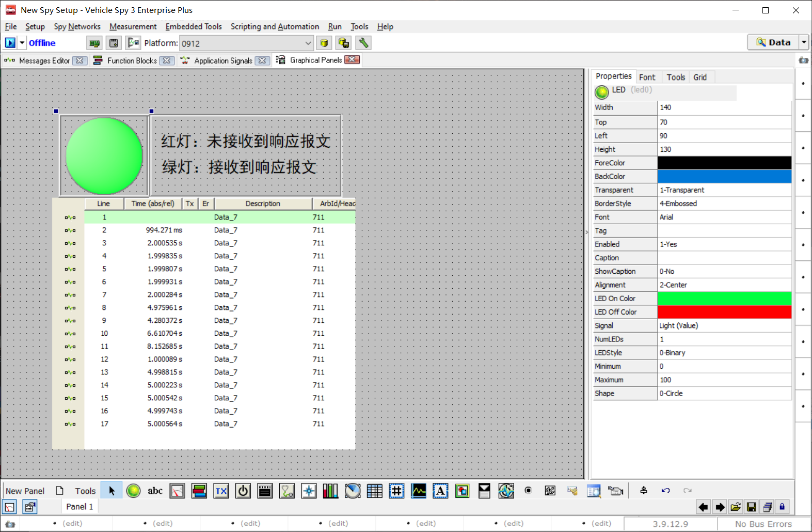Switch to the Function Blocks tab
Viewport: 812px width, 532px height.
point(132,60)
